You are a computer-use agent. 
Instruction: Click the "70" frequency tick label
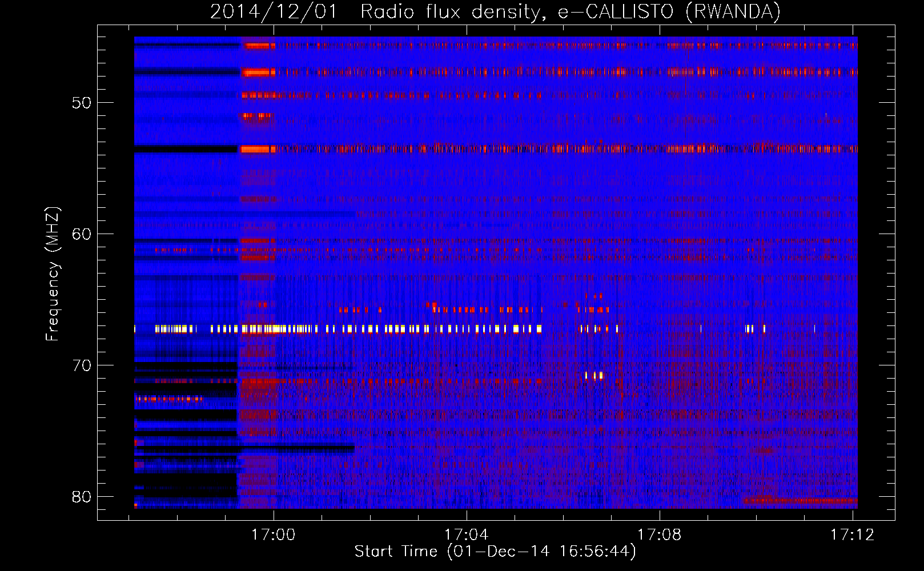pos(82,365)
